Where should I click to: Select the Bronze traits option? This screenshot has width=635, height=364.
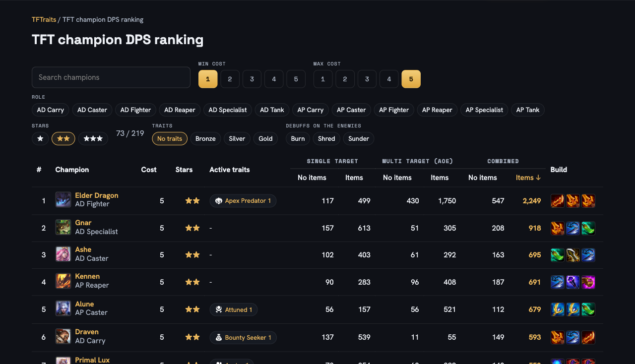click(x=205, y=139)
